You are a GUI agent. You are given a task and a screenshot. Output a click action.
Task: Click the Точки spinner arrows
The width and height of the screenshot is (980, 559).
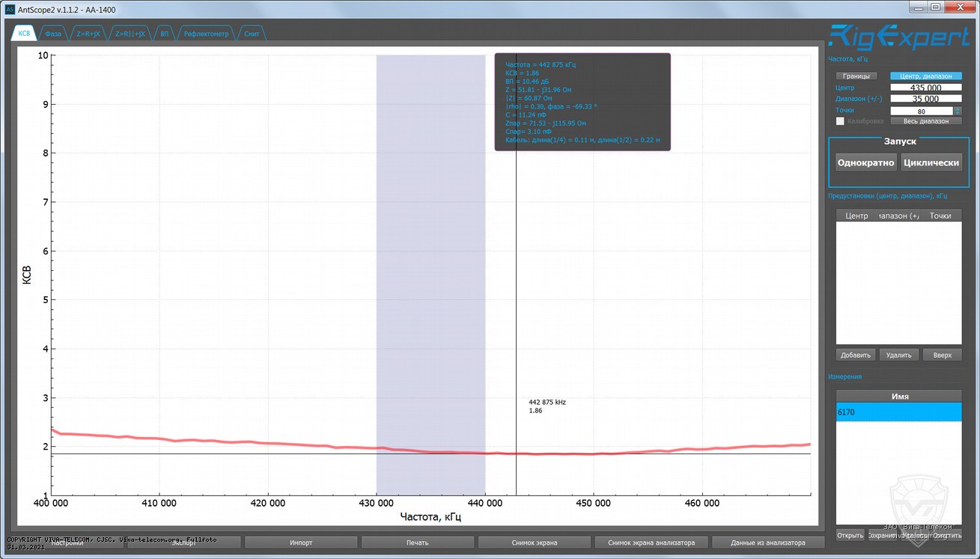958,111
